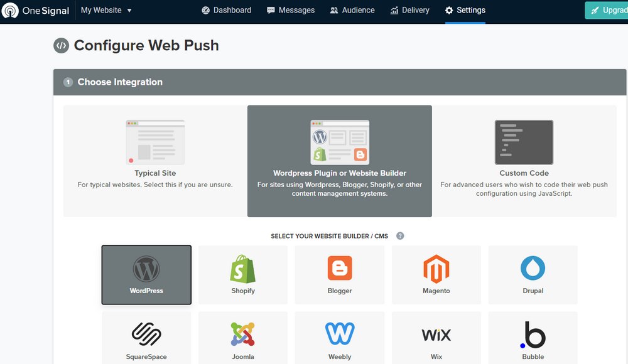Select Wordpress Plugin or Website Builder card
628x364 pixels.
coord(340,161)
